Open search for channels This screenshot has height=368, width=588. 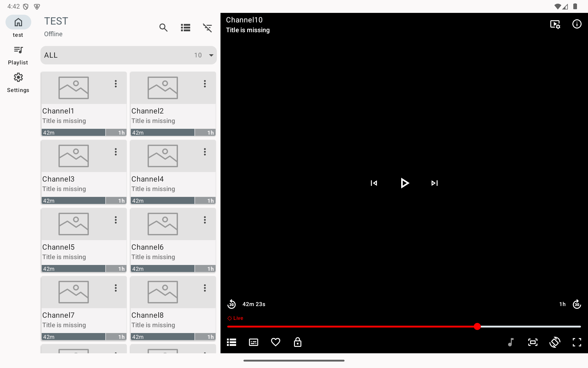(x=164, y=28)
